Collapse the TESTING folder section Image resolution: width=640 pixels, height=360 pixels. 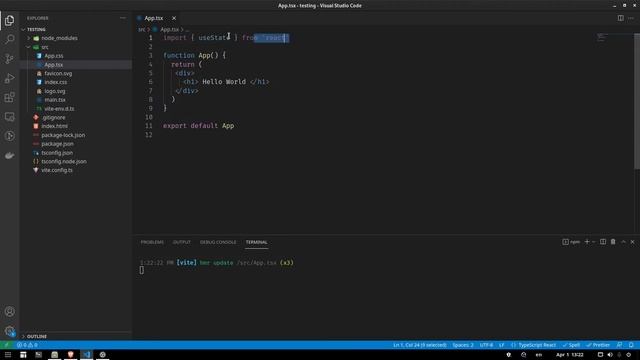tap(36, 29)
